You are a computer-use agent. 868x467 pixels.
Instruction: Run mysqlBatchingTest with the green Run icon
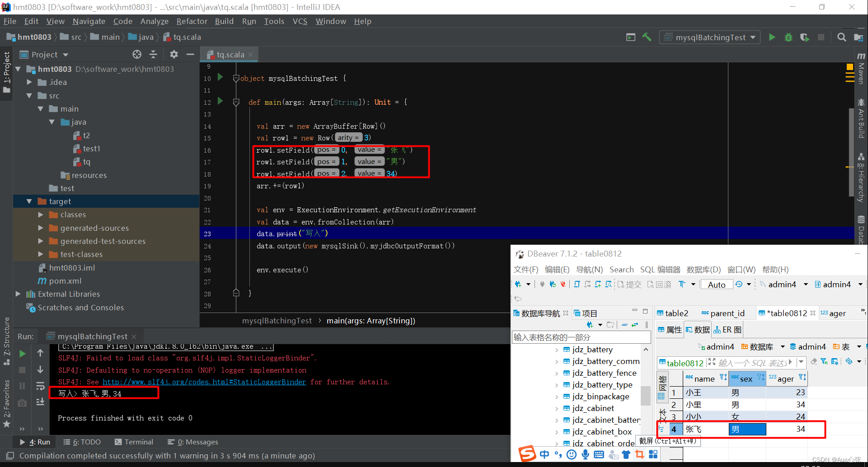tap(772, 37)
